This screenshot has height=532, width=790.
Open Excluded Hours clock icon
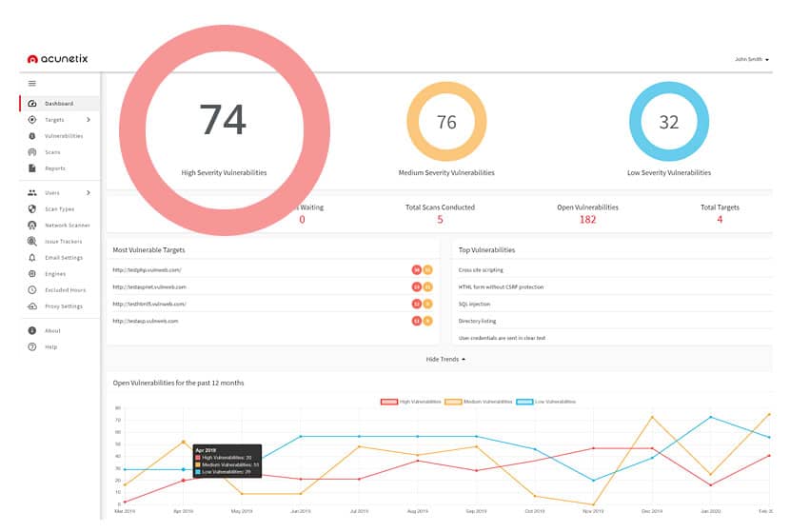pyautogui.click(x=32, y=290)
